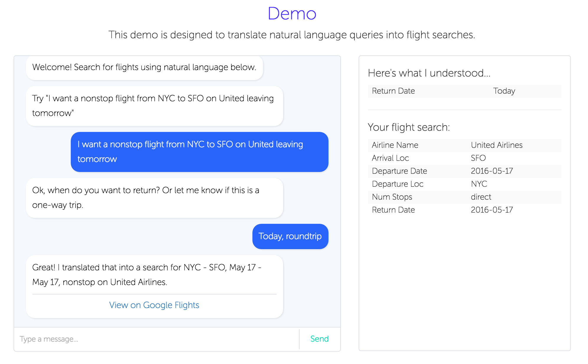Image resolution: width=588 pixels, height=364 pixels.
Task: Focus the Type a message input field
Action: [156, 339]
